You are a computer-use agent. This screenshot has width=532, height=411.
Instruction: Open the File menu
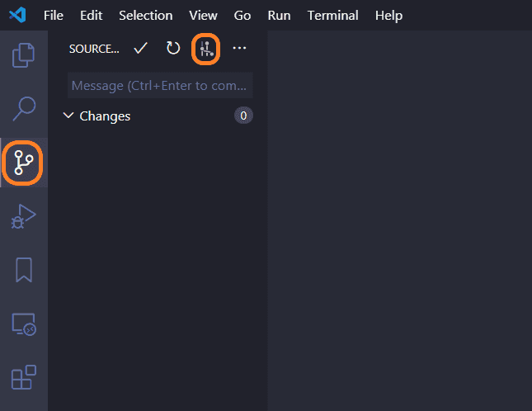tap(53, 16)
